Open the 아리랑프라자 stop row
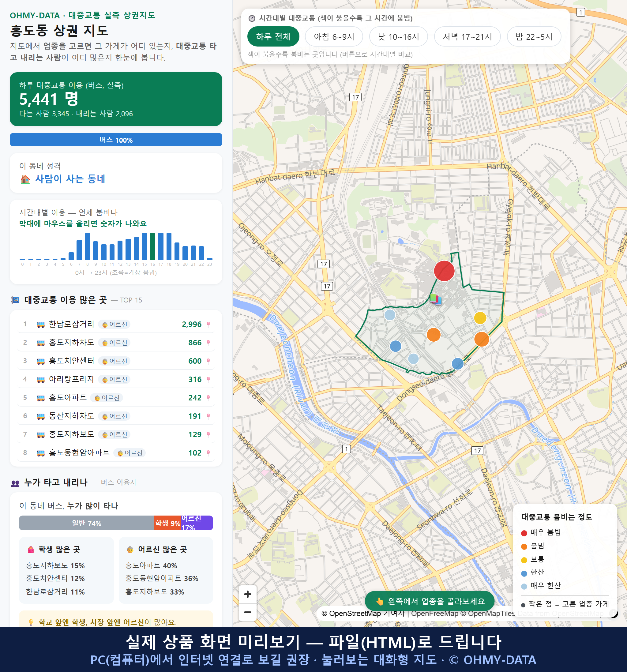The width and height of the screenshot is (627, 672). [116, 379]
